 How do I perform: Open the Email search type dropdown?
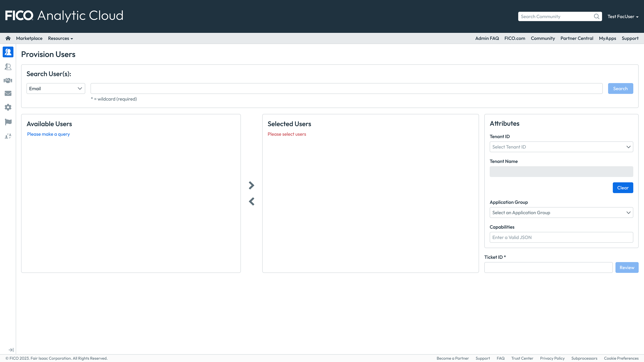[x=56, y=88]
